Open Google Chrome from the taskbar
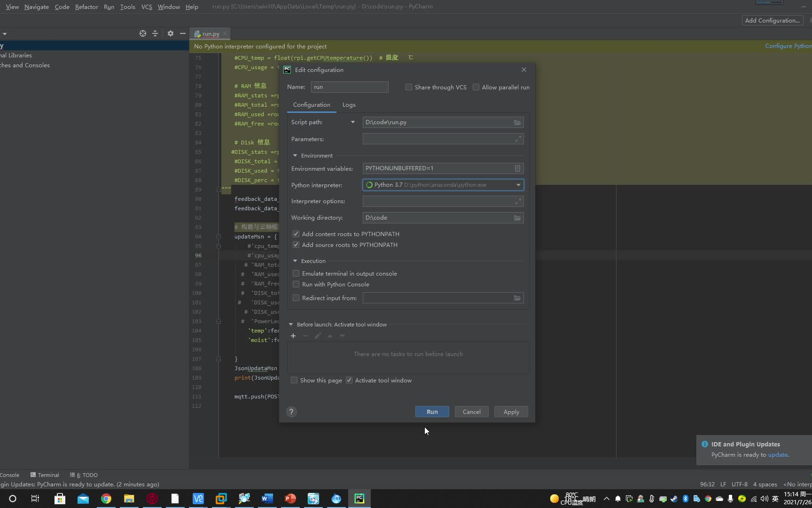812x508 pixels. 106,499
